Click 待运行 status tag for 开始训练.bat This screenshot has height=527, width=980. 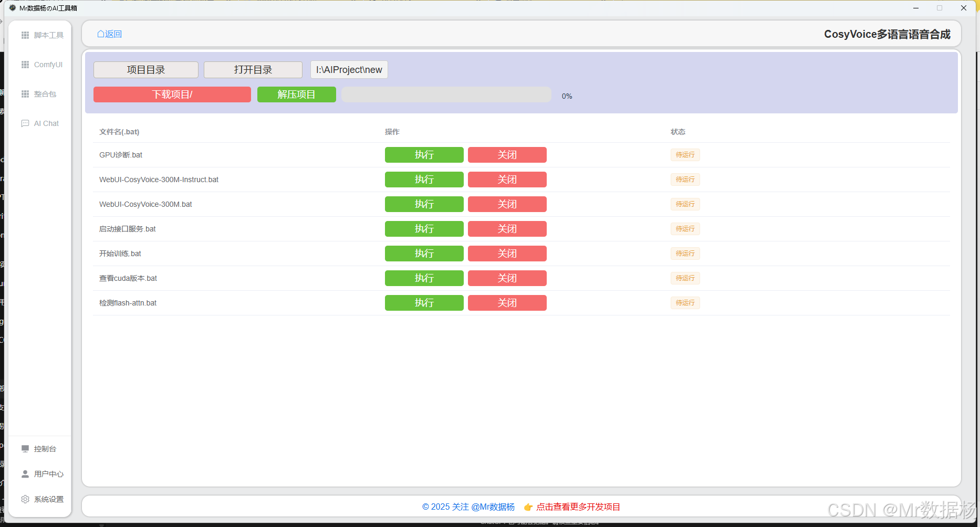(x=685, y=254)
